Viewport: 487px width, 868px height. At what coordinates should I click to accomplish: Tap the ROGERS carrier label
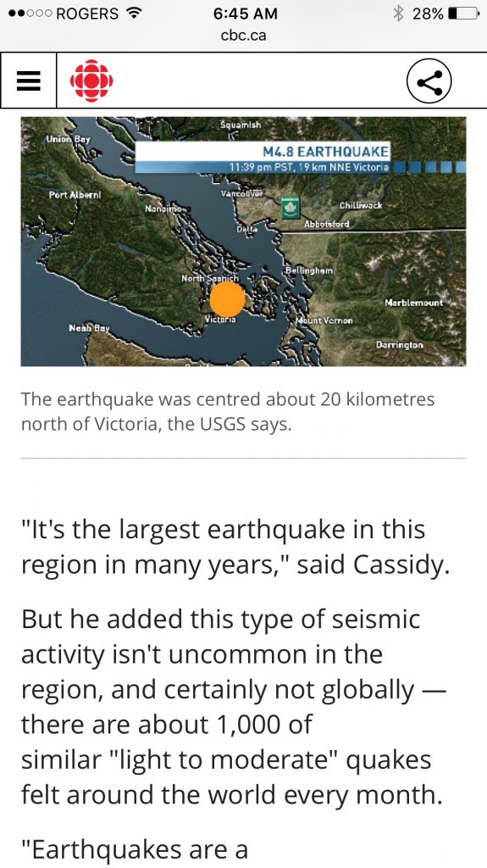tap(87, 14)
